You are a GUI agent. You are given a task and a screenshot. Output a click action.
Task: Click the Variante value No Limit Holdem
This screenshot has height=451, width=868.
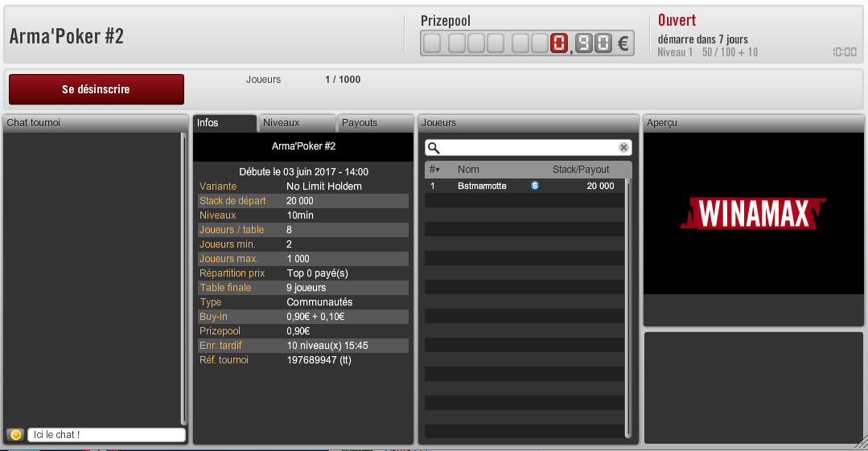coord(324,187)
